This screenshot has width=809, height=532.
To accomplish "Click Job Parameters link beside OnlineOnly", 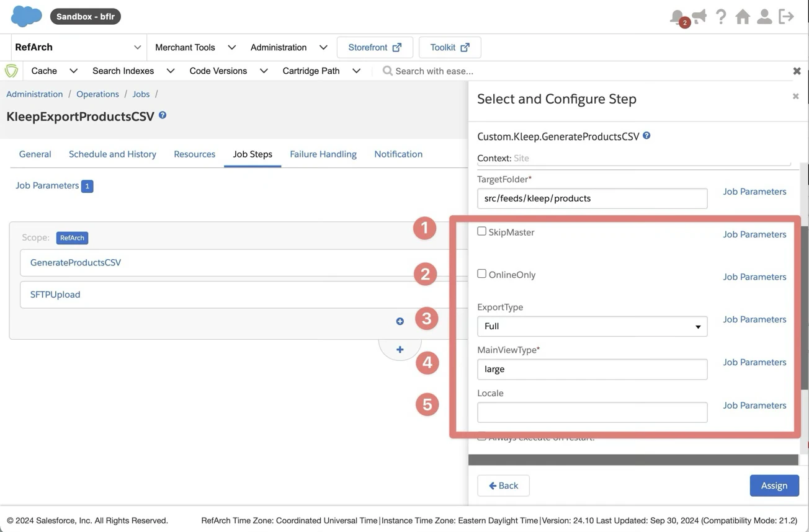I will [754, 277].
